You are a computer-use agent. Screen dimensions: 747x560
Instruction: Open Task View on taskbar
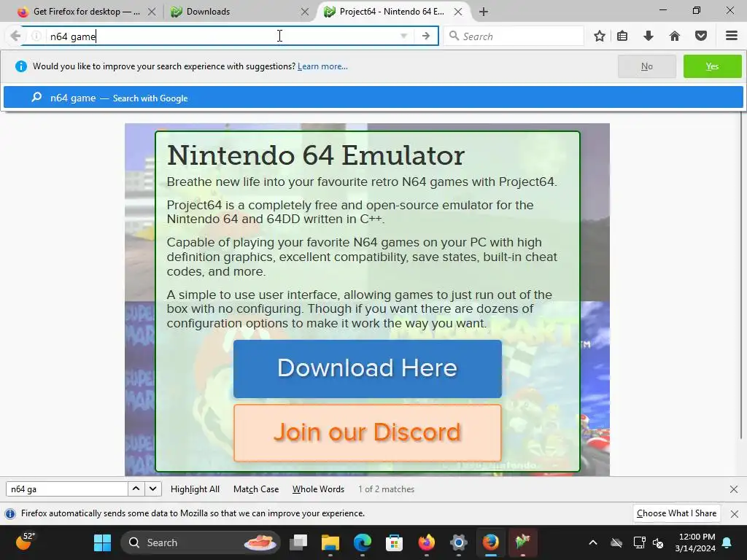(x=298, y=542)
